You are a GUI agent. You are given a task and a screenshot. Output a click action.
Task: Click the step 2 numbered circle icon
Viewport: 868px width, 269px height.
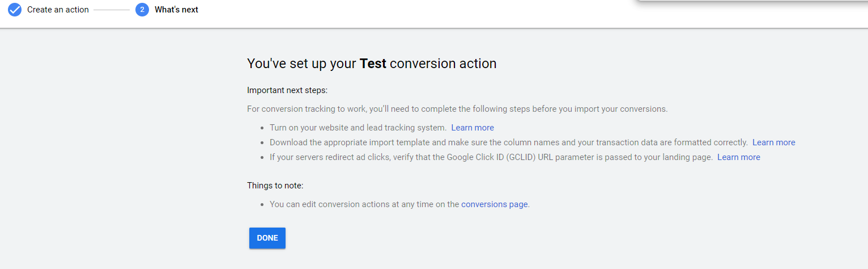142,10
